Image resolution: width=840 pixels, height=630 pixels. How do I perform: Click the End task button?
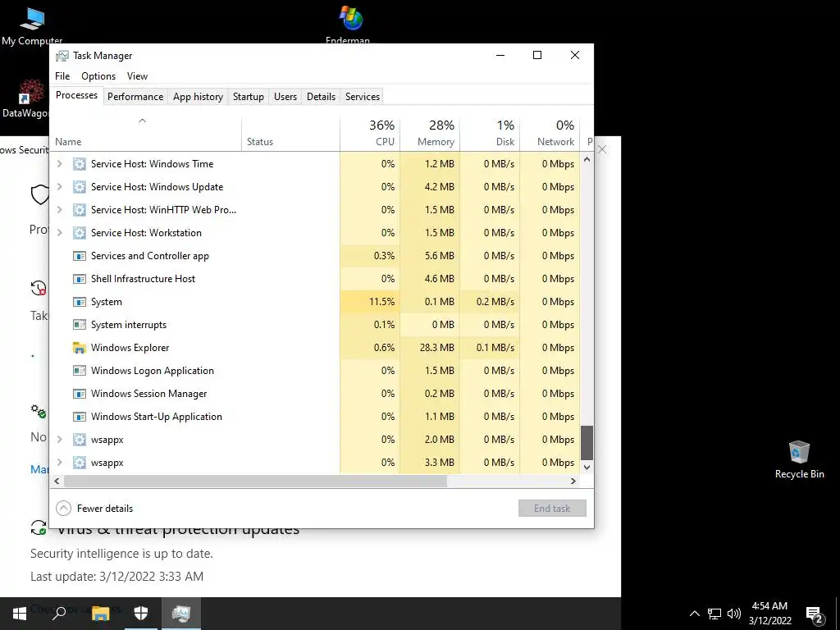[552, 509]
